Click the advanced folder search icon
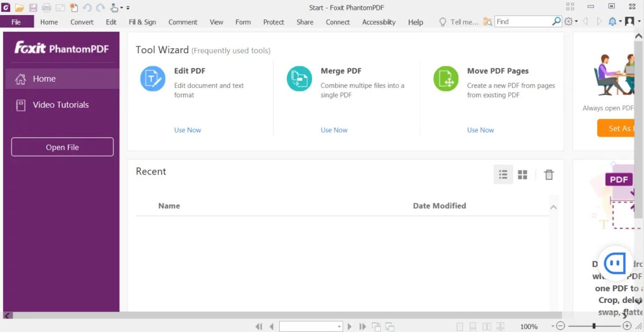 (x=487, y=22)
